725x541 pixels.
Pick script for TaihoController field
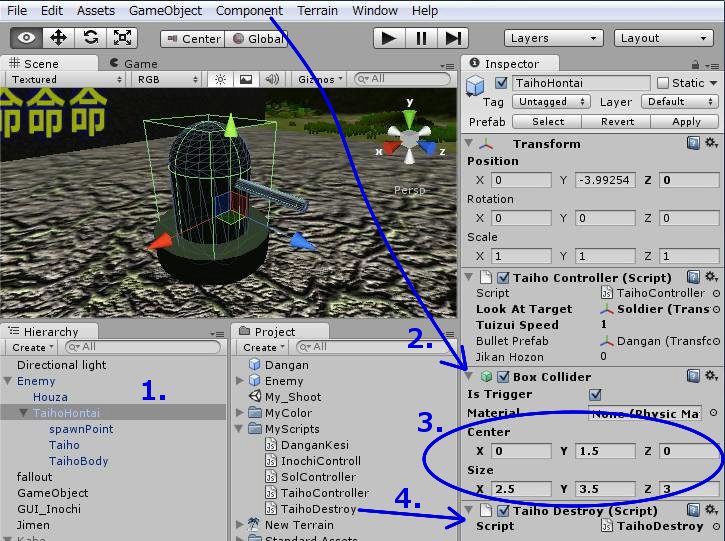716,293
